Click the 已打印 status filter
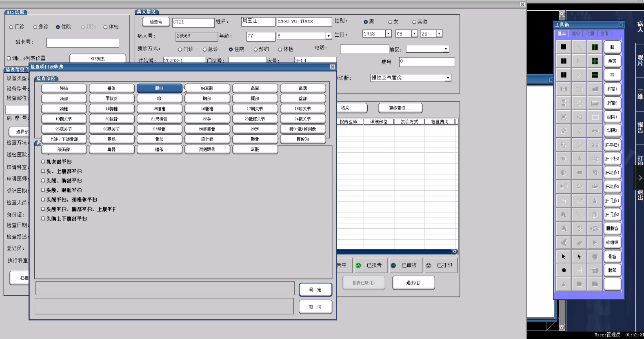The height and width of the screenshot is (339, 644). pyautogui.click(x=440, y=265)
